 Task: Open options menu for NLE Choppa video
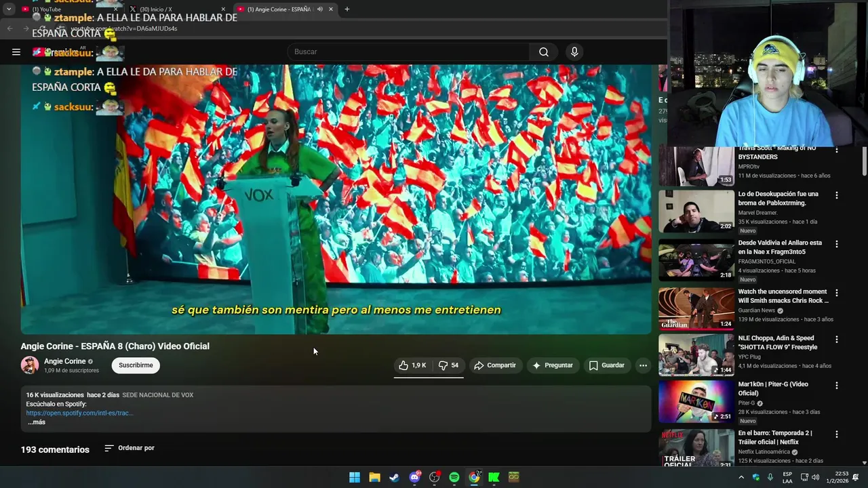coord(837,340)
